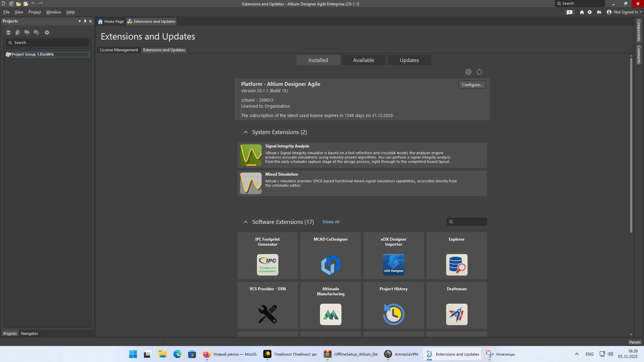Collapse the System Extensions section
Viewport: 644px width, 362px height.
pos(246,132)
